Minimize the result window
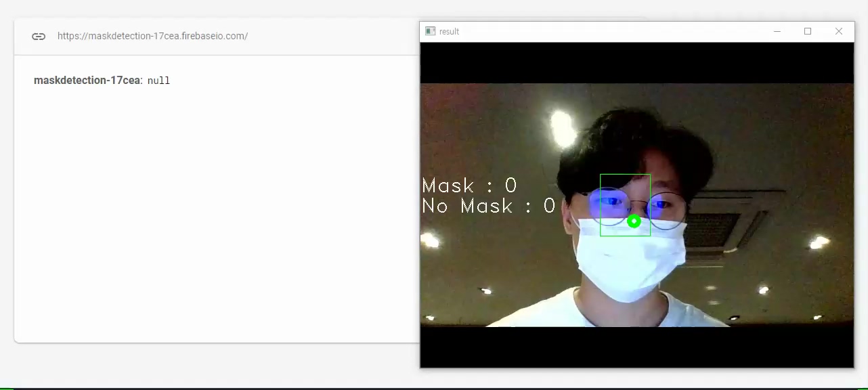Screen dimensions: 868x390 click(x=777, y=31)
